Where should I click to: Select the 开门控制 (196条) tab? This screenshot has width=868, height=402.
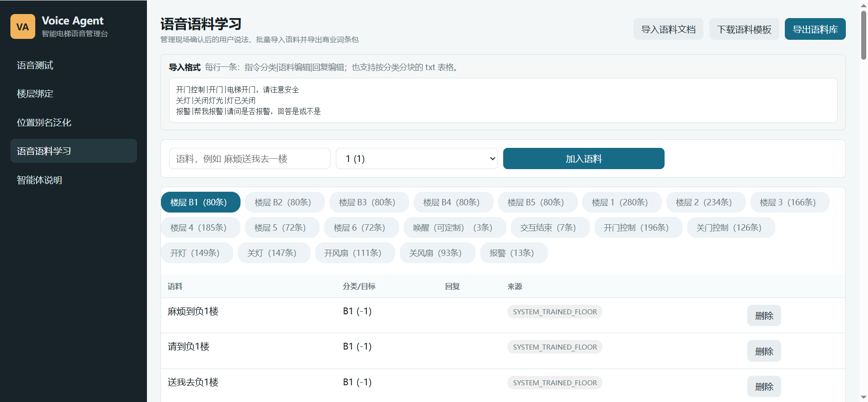tap(638, 227)
